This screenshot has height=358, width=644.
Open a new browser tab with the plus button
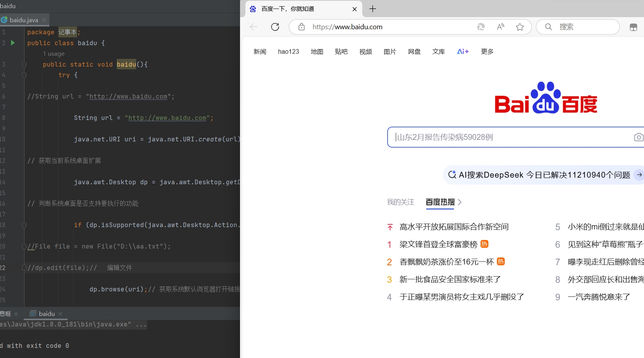372,9
